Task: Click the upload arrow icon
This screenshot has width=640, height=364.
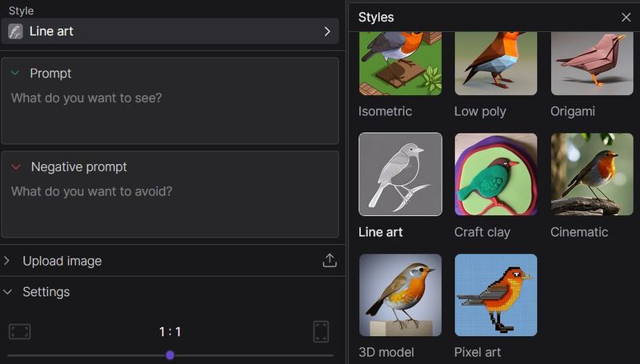Action: [329, 261]
